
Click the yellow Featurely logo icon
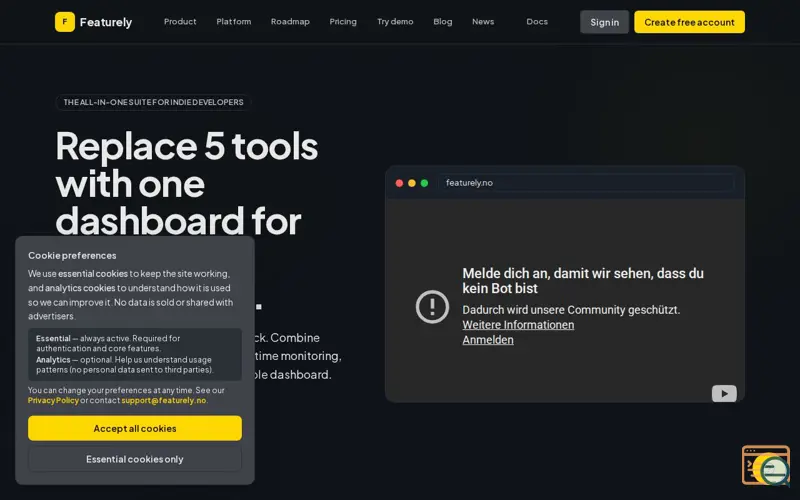tap(65, 22)
